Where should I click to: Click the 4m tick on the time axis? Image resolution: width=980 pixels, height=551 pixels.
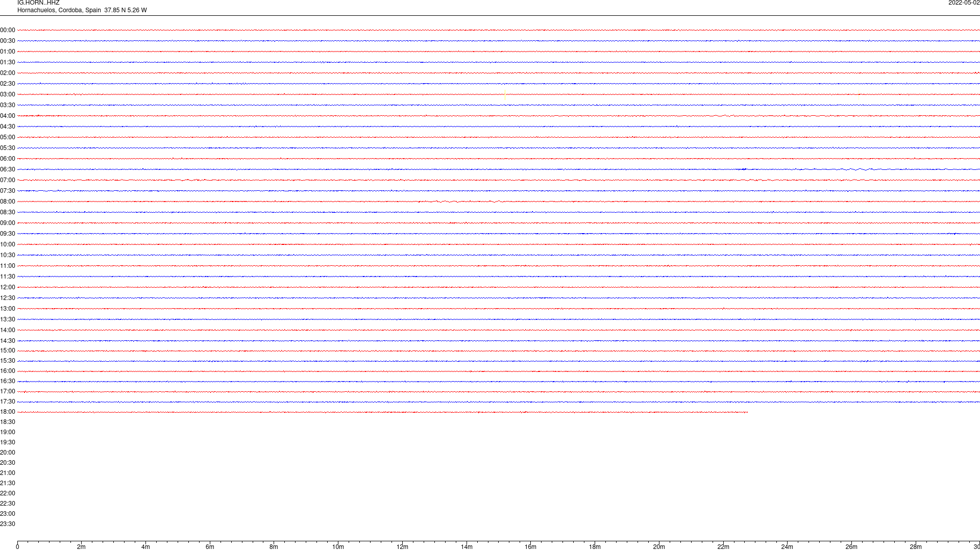point(145,547)
